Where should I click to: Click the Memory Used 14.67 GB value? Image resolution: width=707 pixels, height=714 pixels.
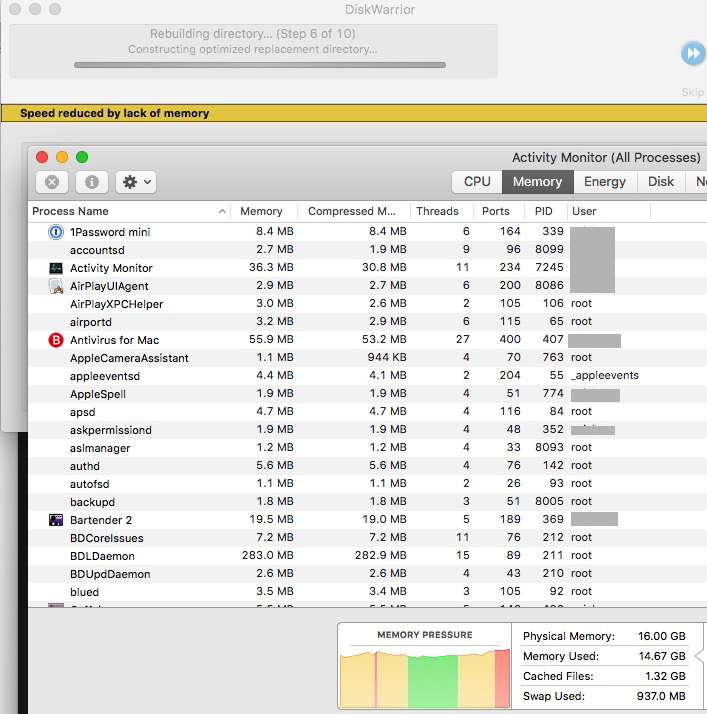click(x=661, y=656)
